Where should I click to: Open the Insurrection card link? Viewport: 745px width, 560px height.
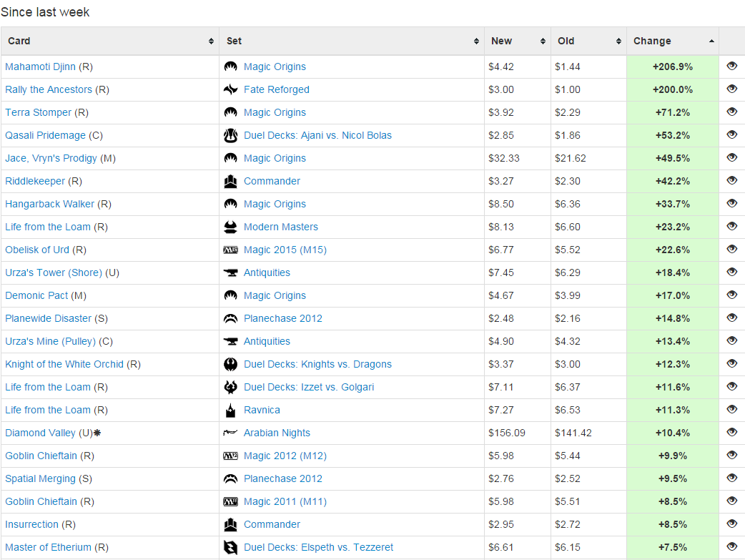tap(32, 524)
